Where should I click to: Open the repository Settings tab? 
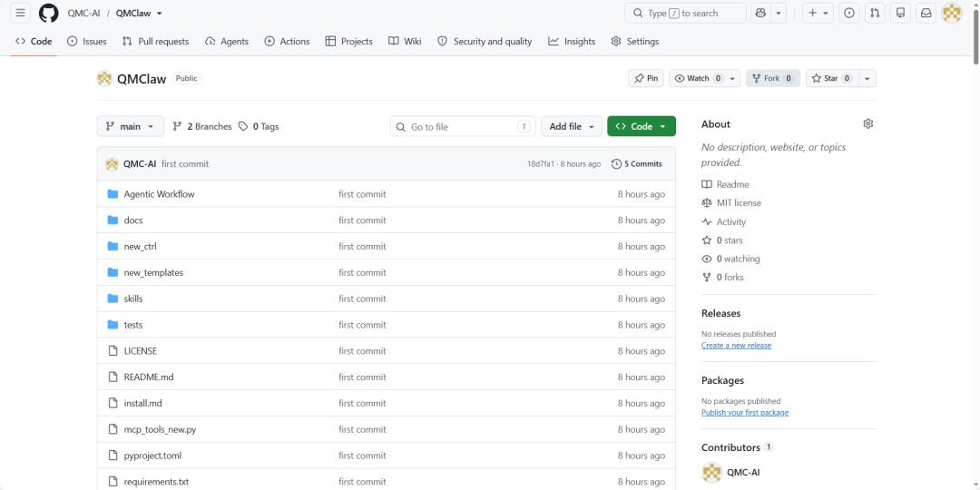[x=635, y=41]
